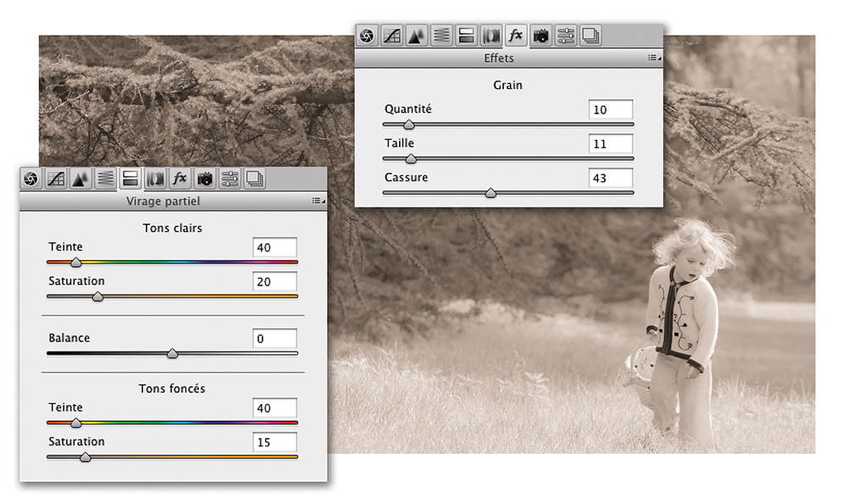Click Tons foncés Teinte field showing 40
This screenshot has width=847, height=504.
tap(274, 407)
